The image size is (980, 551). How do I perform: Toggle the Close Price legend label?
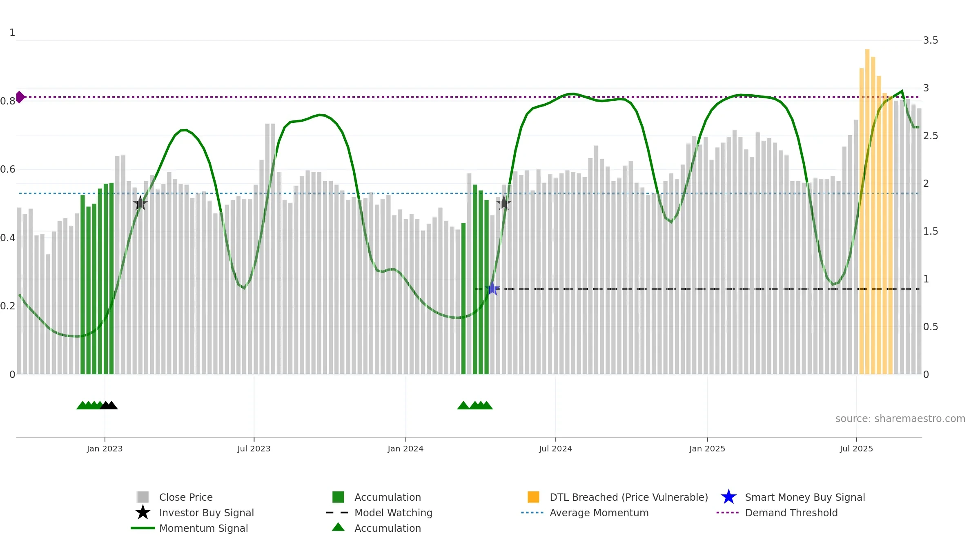coord(186,497)
